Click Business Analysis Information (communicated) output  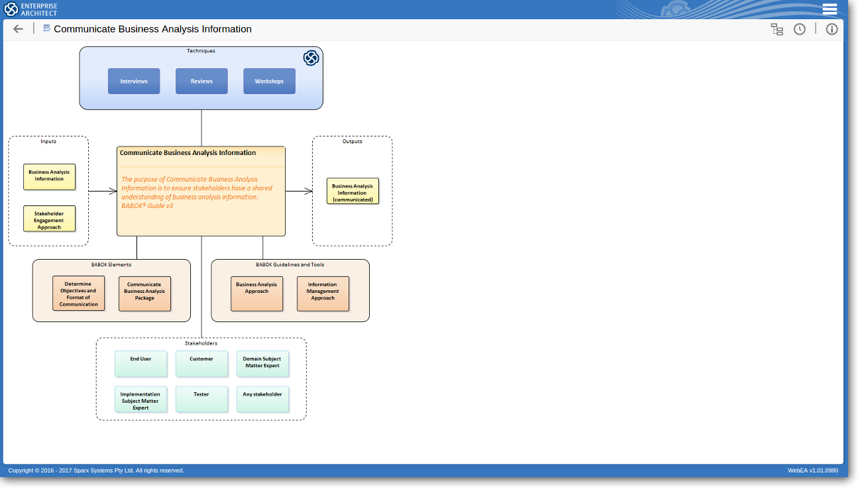point(353,191)
